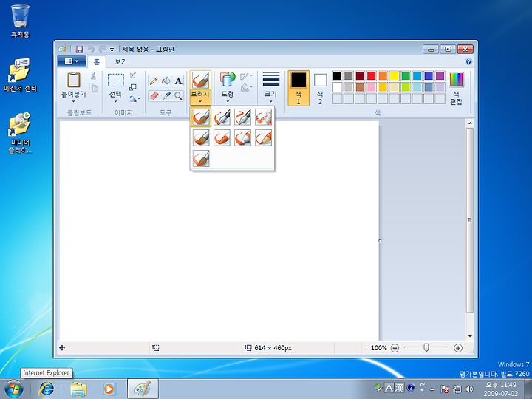
Task: Select the Color picker eyedropper tool
Action: 166,95
